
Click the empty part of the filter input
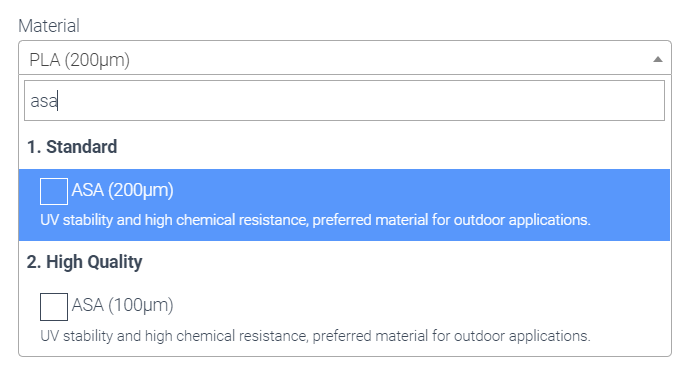pos(361,101)
